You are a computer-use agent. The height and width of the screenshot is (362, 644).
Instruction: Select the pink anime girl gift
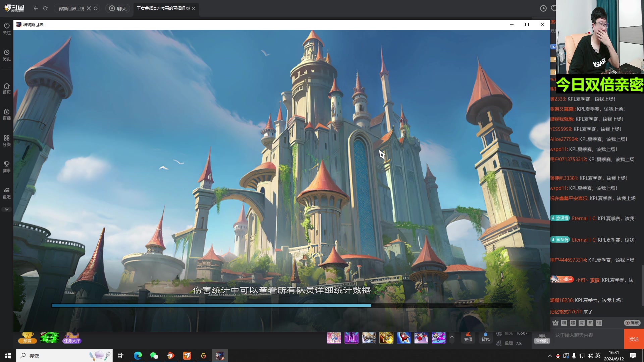coord(334,338)
